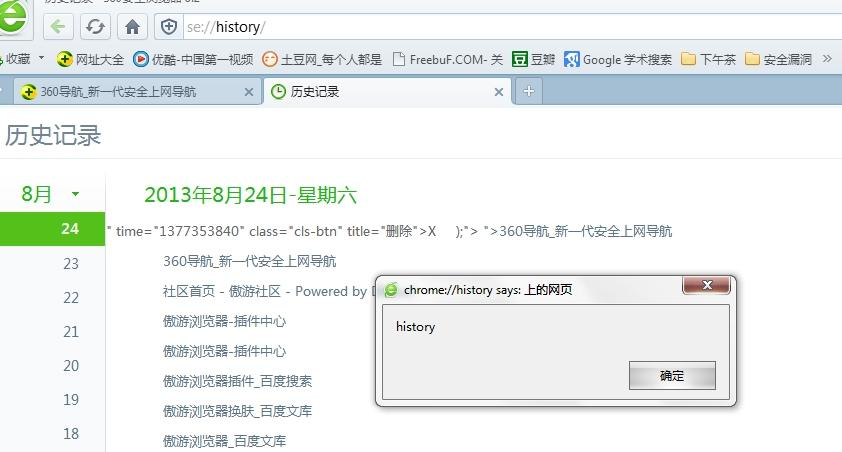Viewport: 842px width, 452px height.
Task: Click the browser back arrow button
Action: click(58, 26)
